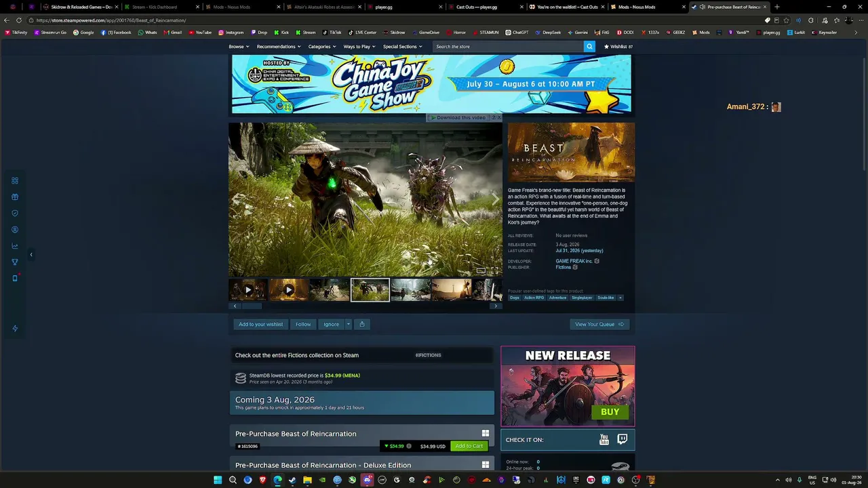Open the ChatGPT bookmark
Image resolution: width=868 pixels, height=488 pixels.
517,33
